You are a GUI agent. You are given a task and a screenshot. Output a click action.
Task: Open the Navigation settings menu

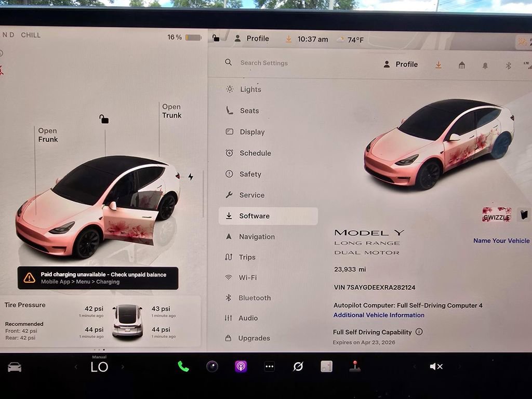point(250,237)
